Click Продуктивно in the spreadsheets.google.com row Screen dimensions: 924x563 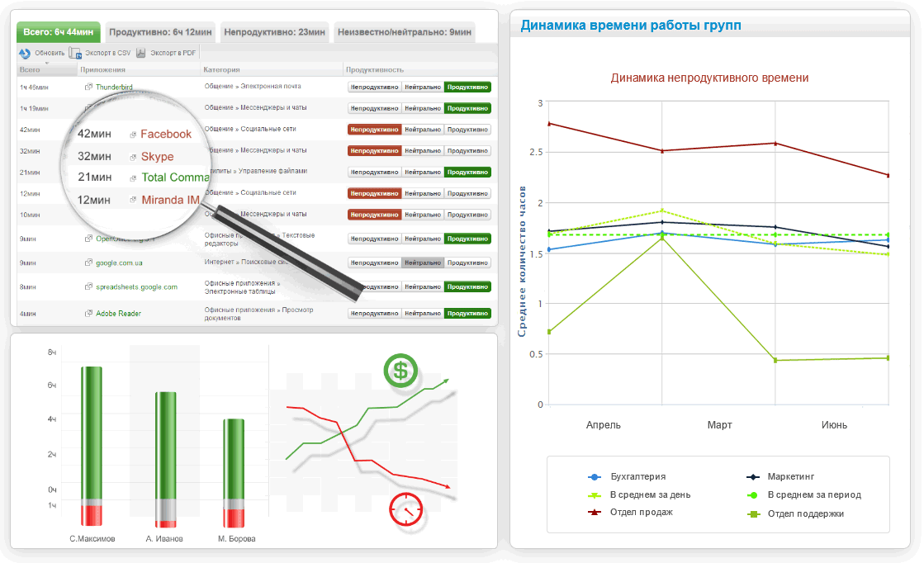point(468,286)
